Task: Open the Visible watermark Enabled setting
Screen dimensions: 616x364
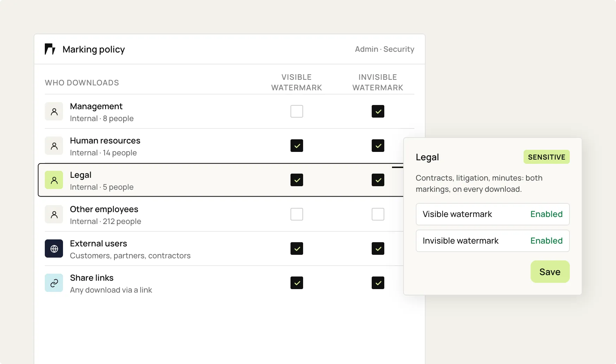Action: (x=492, y=214)
